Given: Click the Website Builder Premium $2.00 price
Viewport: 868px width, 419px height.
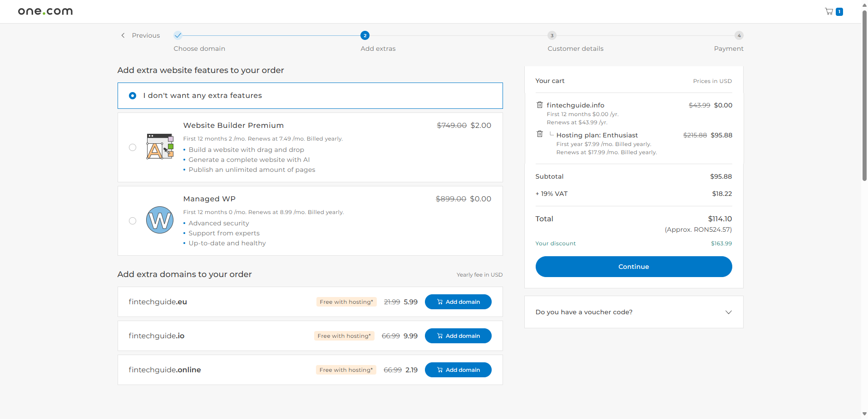Looking at the screenshot, I should point(481,126).
